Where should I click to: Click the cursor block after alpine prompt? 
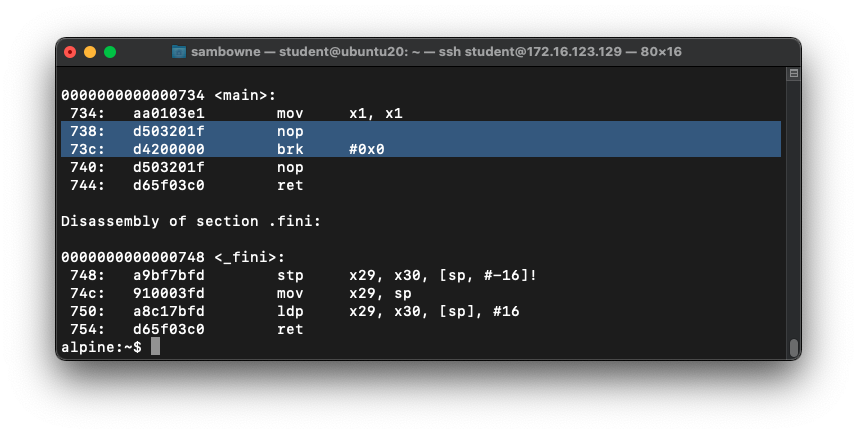pyautogui.click(x=155, y=346)
